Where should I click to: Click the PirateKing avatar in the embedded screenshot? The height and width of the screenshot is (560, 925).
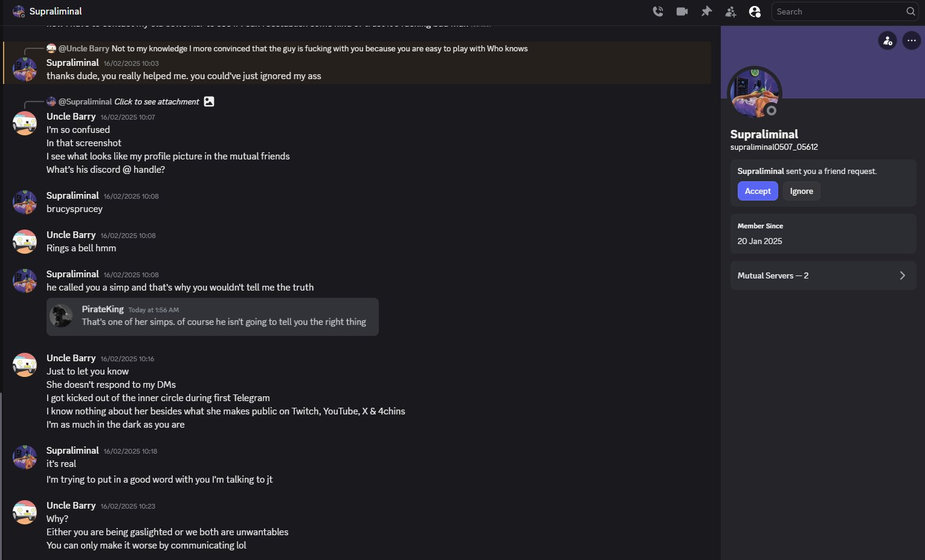tap(61, 315)
